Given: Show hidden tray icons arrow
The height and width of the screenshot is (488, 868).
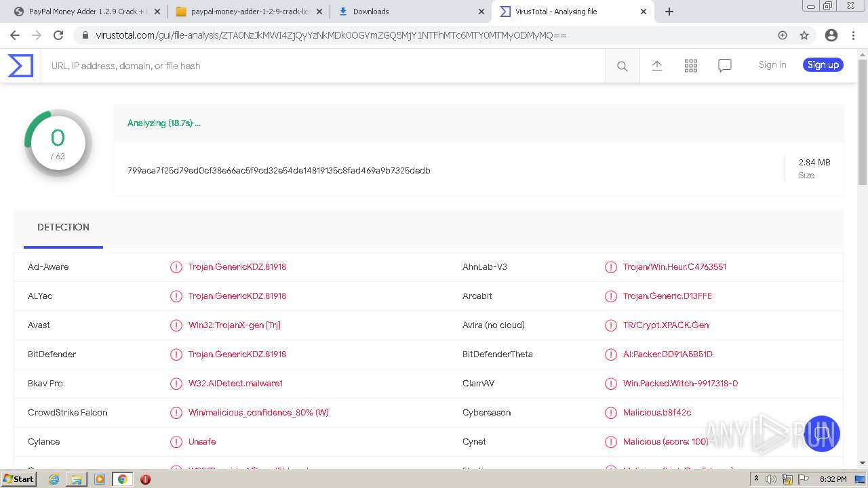Looking at the screenshot, I should tap(756, 479).
